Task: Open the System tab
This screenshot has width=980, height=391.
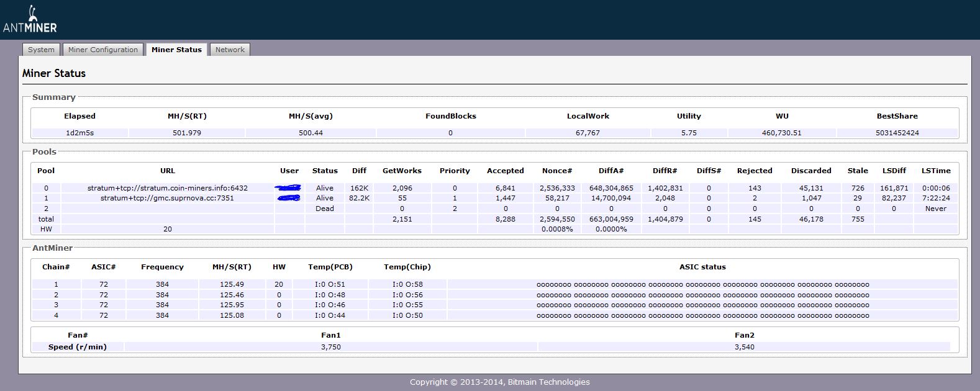Action: click(x=41, y=50)
